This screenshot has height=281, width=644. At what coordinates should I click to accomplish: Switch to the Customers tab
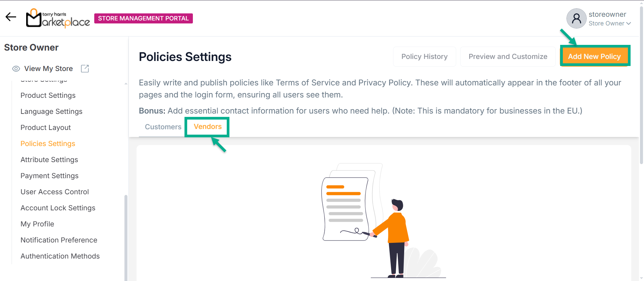(163, 127)
